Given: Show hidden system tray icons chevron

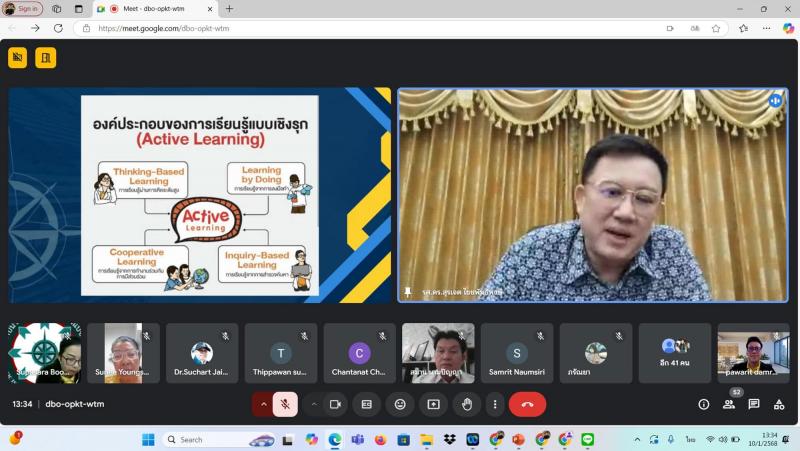Looking at the screenshot, I should [x=637, y=439].
